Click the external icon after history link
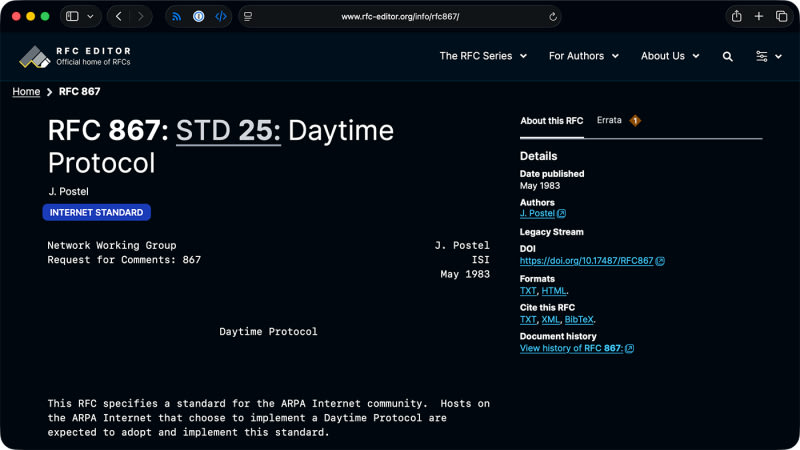Image resolution: width=800 pixels, height=450 pixels. 630,348
